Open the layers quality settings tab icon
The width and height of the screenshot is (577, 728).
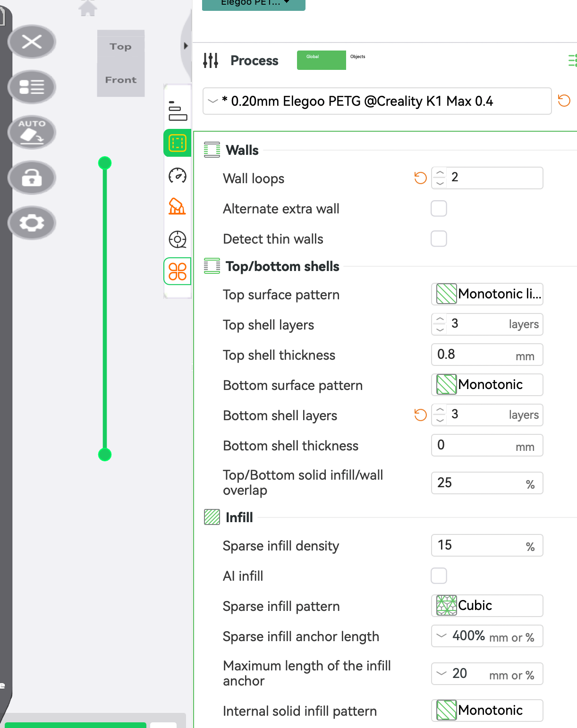click(178, 110)
